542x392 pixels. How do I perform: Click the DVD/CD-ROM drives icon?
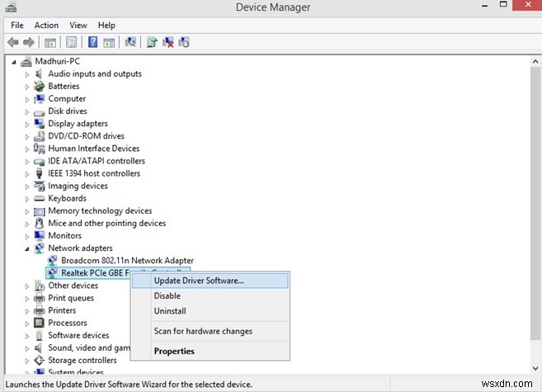(39, 136)
